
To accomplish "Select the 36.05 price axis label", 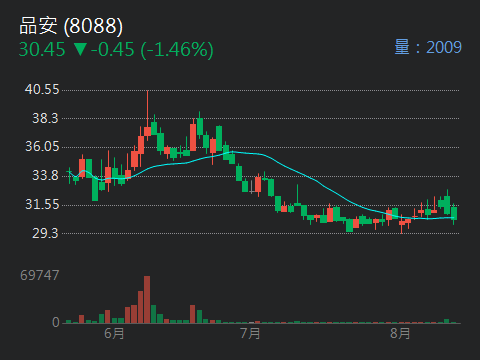I will click(x=42, y=146).
